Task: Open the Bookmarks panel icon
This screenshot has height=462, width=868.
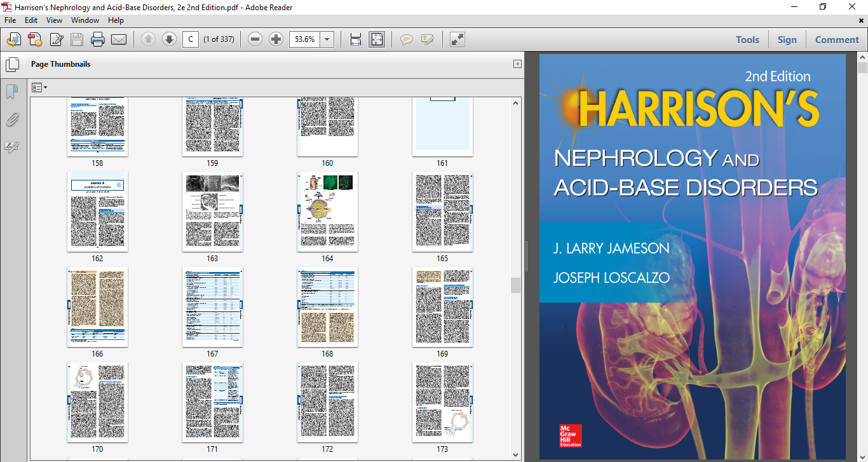Action: tap(11, 92)
